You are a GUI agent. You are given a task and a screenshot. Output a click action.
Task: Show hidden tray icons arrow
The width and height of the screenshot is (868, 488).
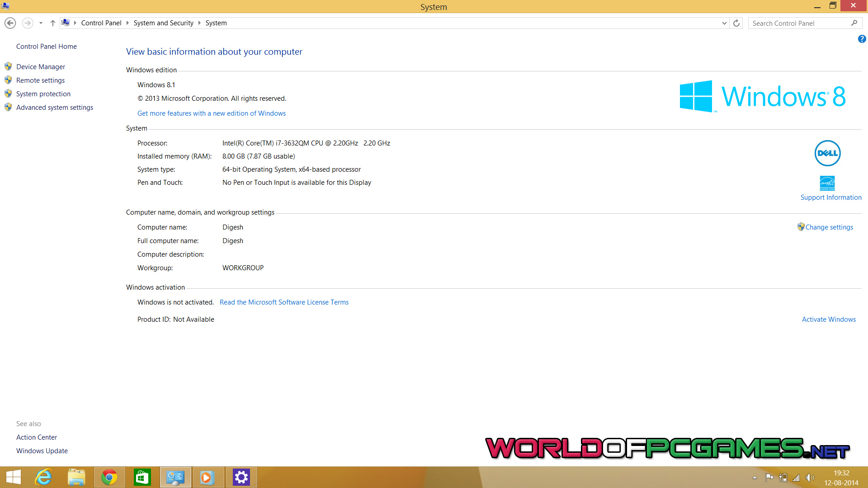pos(755,478)
